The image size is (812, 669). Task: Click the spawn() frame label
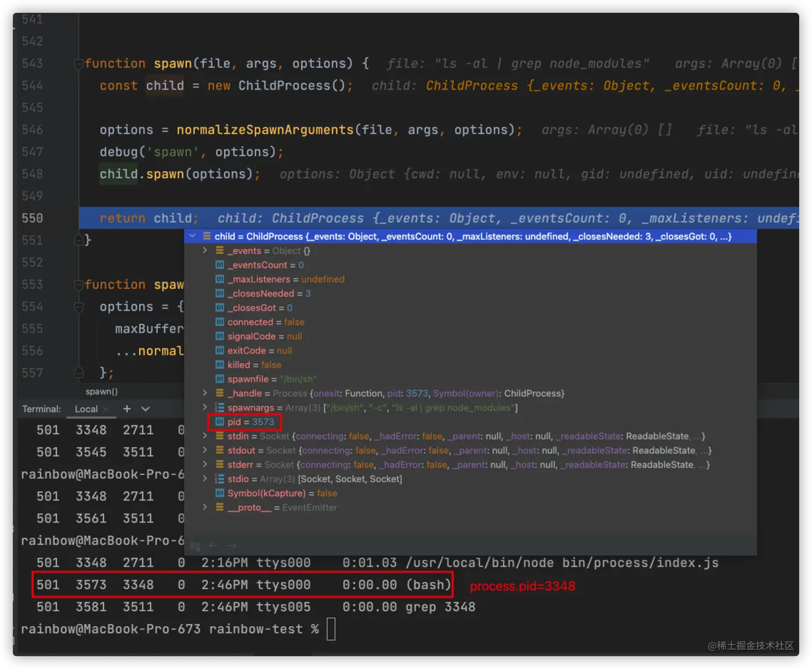pos(102,391)
